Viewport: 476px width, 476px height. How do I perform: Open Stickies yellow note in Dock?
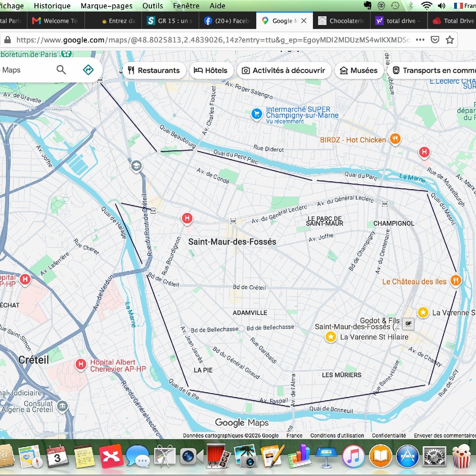[84, 457]
